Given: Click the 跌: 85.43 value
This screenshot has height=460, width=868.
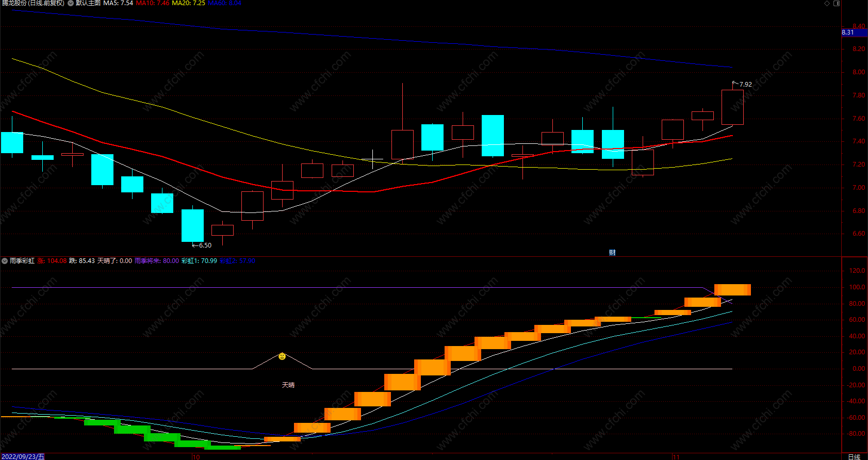Looking at the screenshot, I should click(x=81, y=261).
